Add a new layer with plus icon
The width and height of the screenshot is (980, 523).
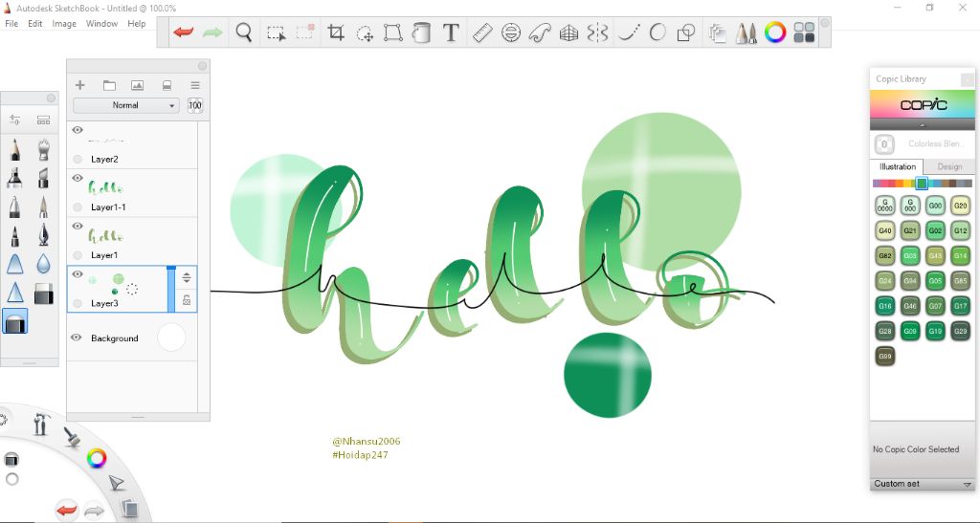coord(80,85)
